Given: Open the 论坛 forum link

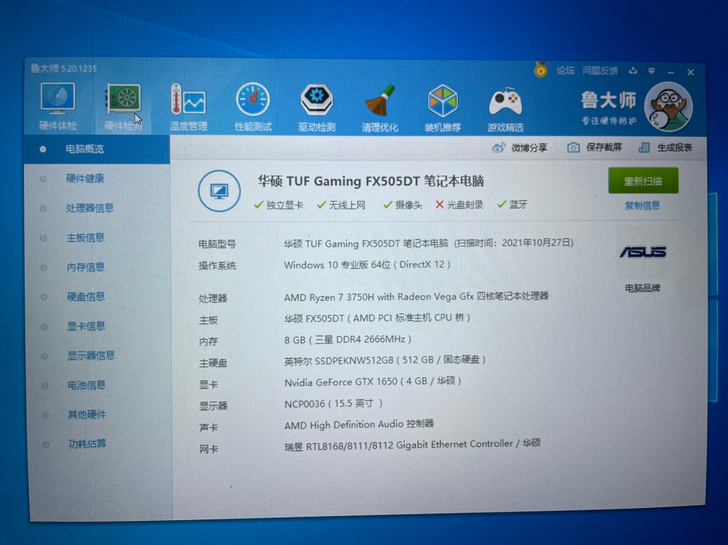Looking at the screenshot, I should (x=565, y=71).
